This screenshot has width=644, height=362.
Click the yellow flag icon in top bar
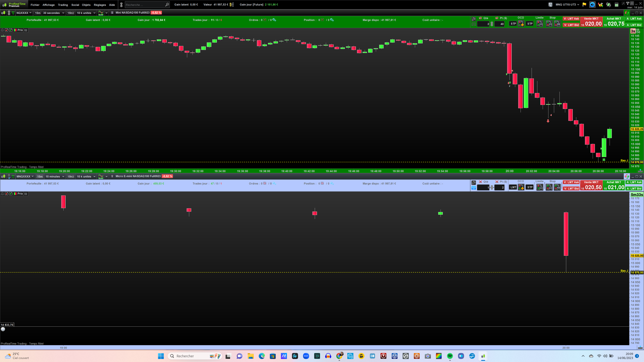click(584, 5)
